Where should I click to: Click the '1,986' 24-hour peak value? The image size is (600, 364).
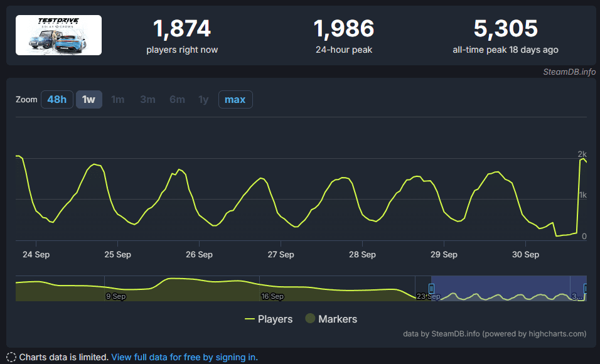tap(344, 29)
